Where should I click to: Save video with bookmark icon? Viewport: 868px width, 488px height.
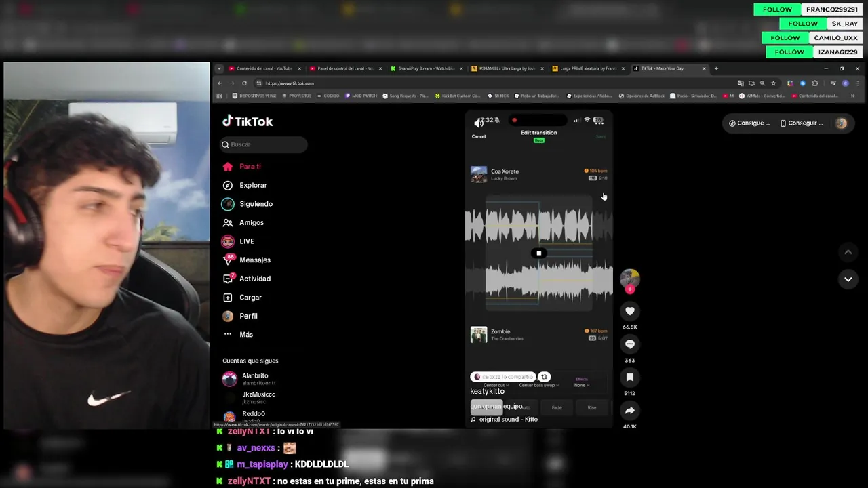pos(630,377)
